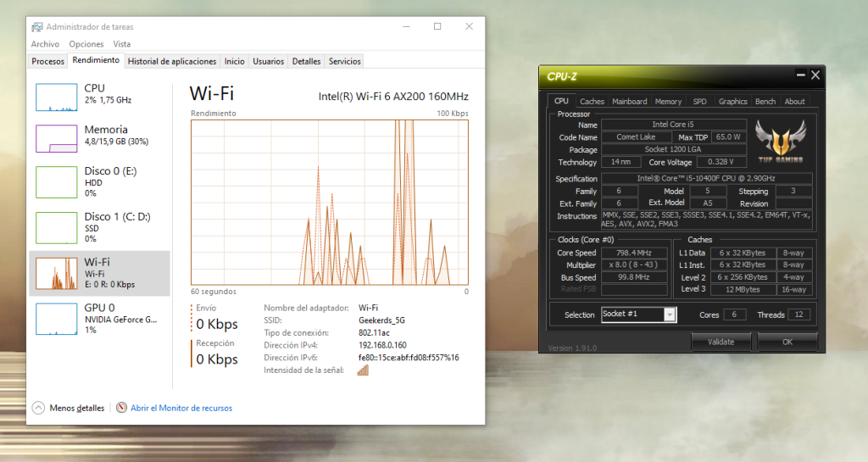The height and width of the screenshot is (462, 868).
Task: Click the SSID value Geekerds_5G
Action: tap(381, 320)
